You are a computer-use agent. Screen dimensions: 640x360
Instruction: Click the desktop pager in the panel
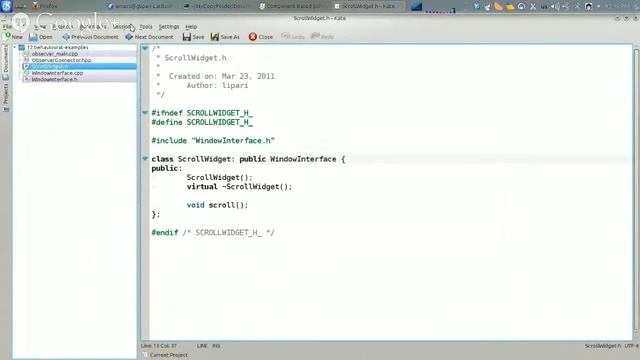(x=416, y=6)
